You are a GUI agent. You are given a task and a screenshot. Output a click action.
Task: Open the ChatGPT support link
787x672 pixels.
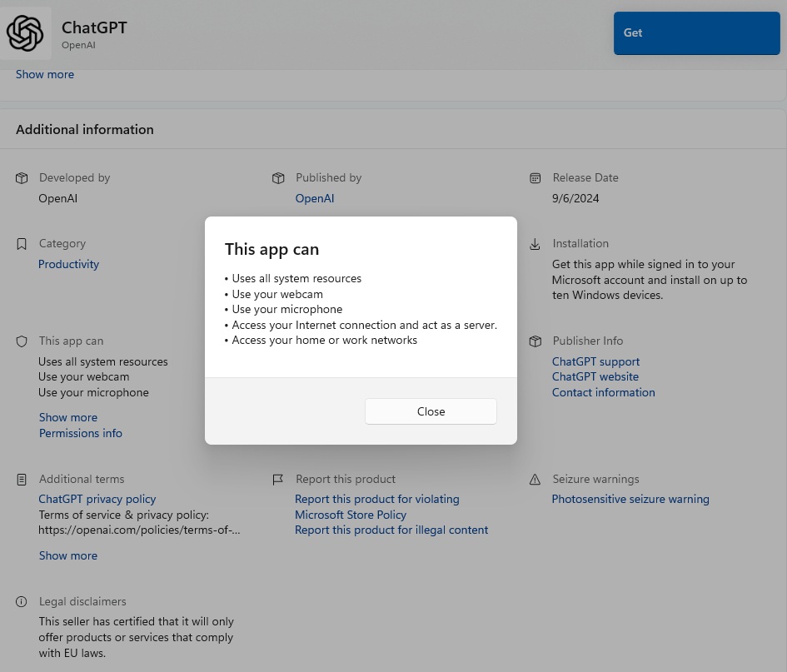pyautogui.click(x=595, y=361)
